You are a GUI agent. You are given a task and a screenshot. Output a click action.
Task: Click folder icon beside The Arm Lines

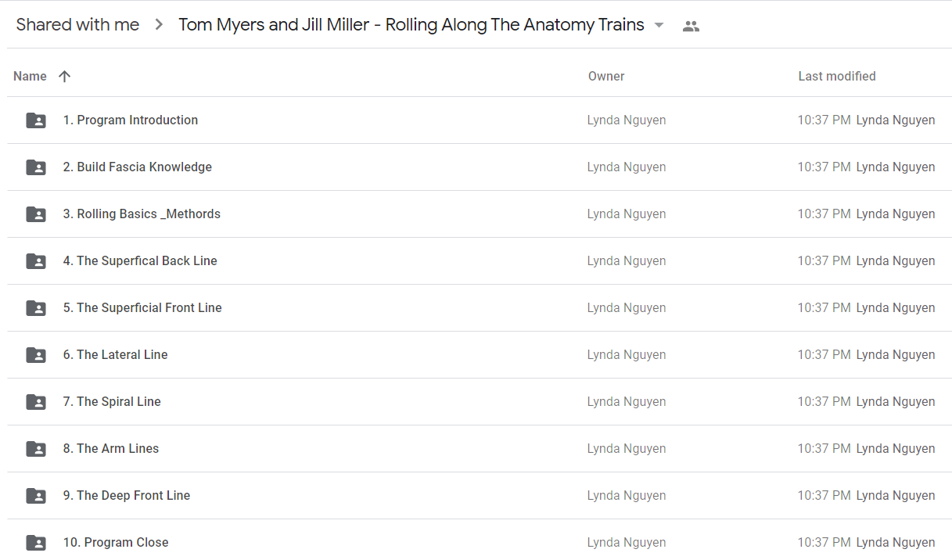(x=36, y=449)
